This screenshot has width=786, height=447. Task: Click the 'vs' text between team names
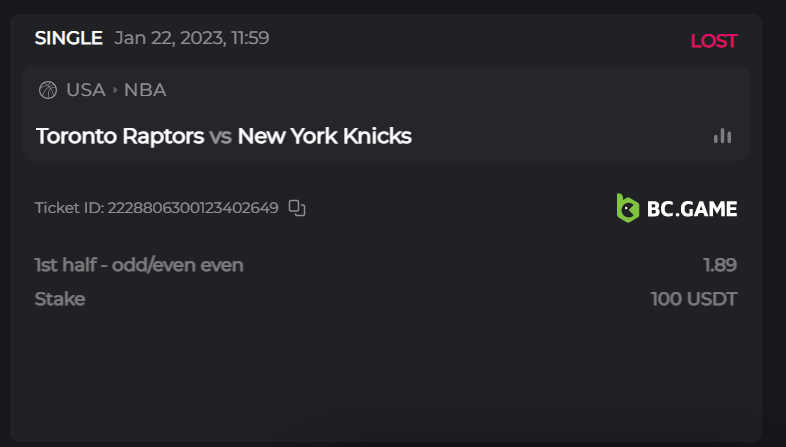click(x=221, y=136)
